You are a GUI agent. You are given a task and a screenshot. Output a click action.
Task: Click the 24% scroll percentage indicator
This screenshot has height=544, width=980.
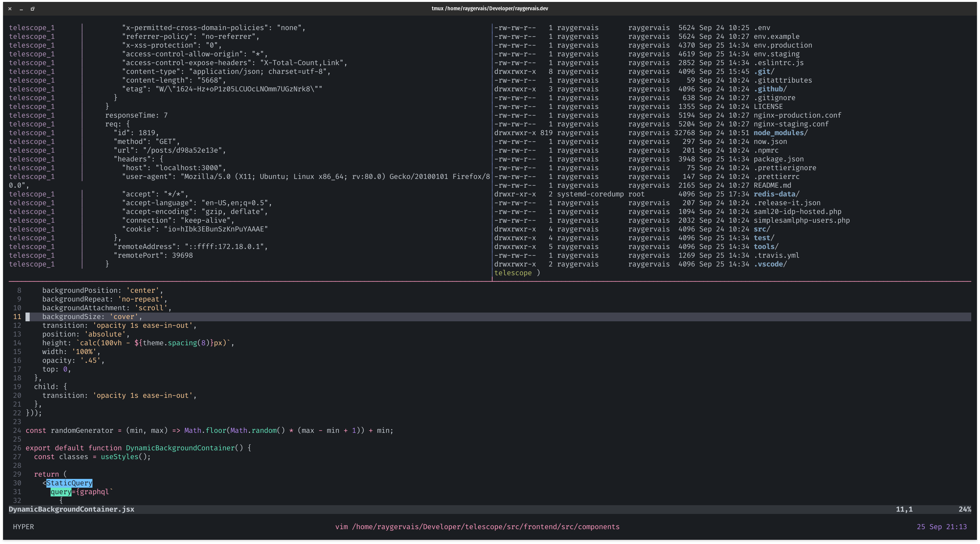(x=965, y=509)
